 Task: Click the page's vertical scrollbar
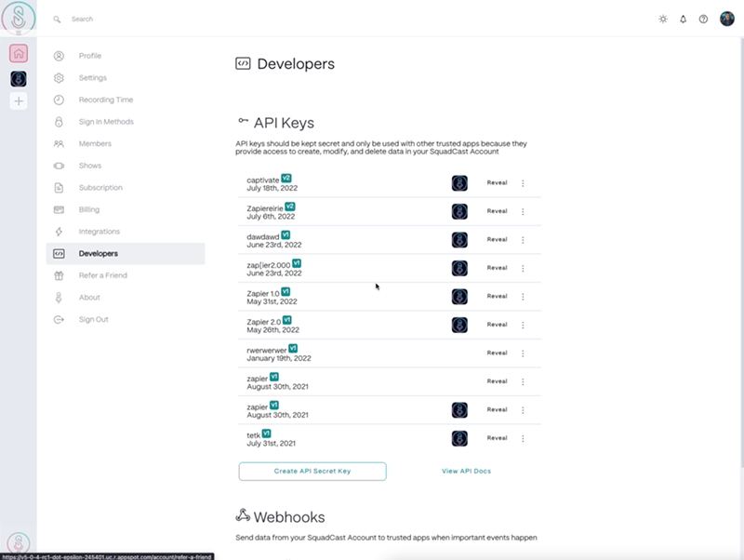pos(741,251)
